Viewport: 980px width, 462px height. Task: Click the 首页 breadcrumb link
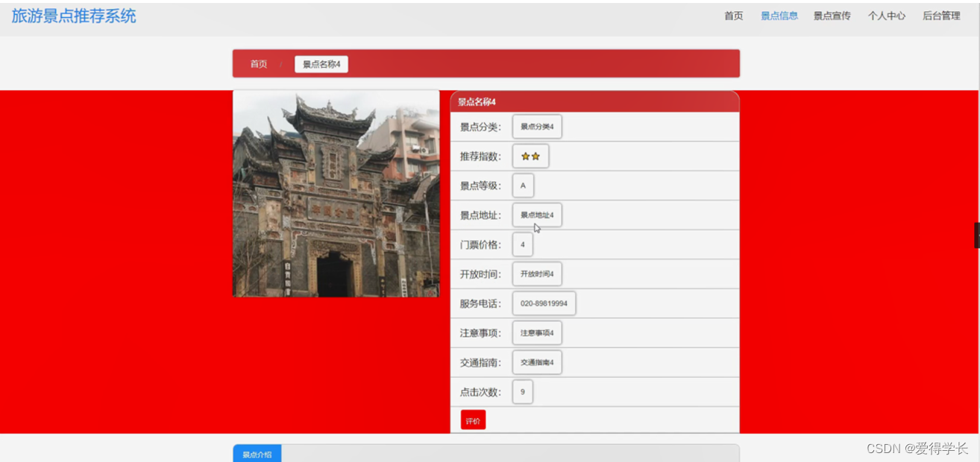click(259, 64)
